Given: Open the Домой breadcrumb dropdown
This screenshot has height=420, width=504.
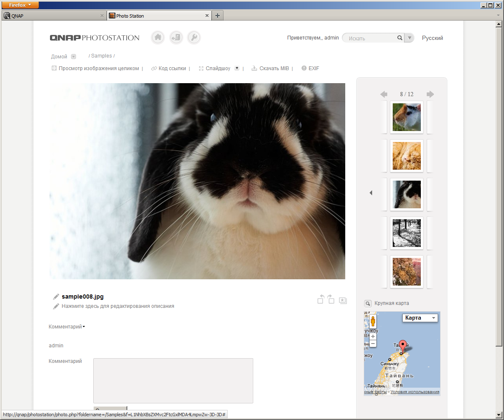Looking at the screenshot, I should 73,57.
